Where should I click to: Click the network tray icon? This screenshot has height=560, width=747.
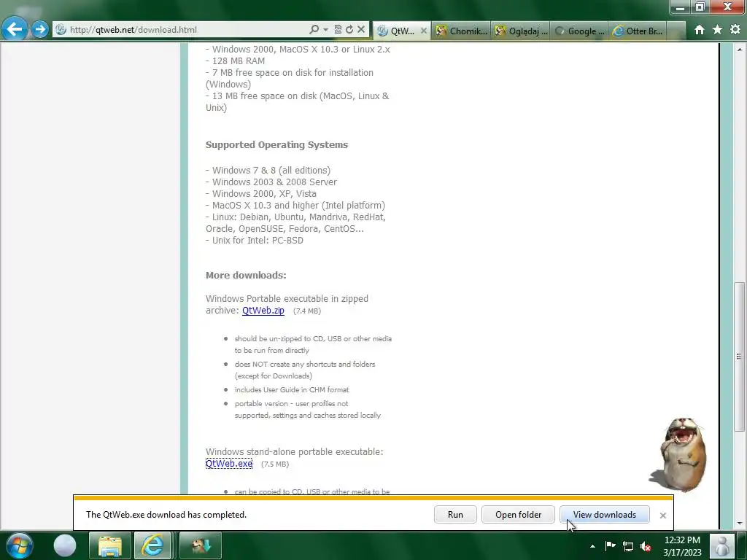point(628,546)
